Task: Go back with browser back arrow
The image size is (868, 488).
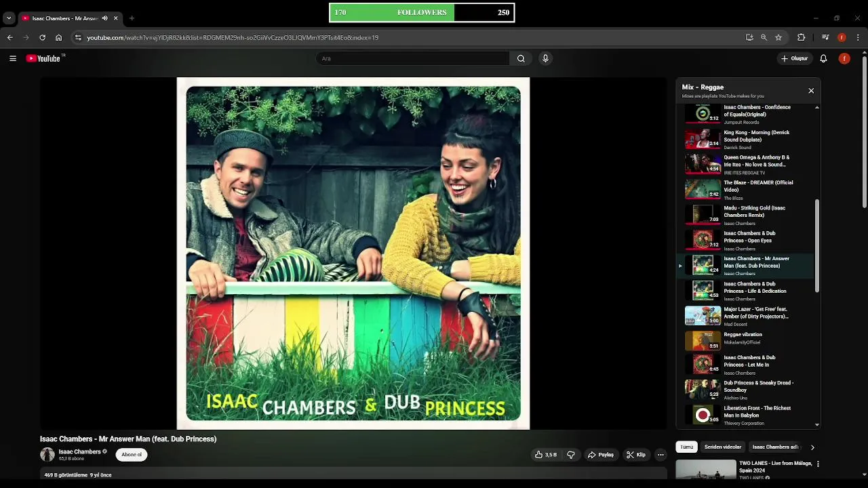Action: tap(10, 37)
